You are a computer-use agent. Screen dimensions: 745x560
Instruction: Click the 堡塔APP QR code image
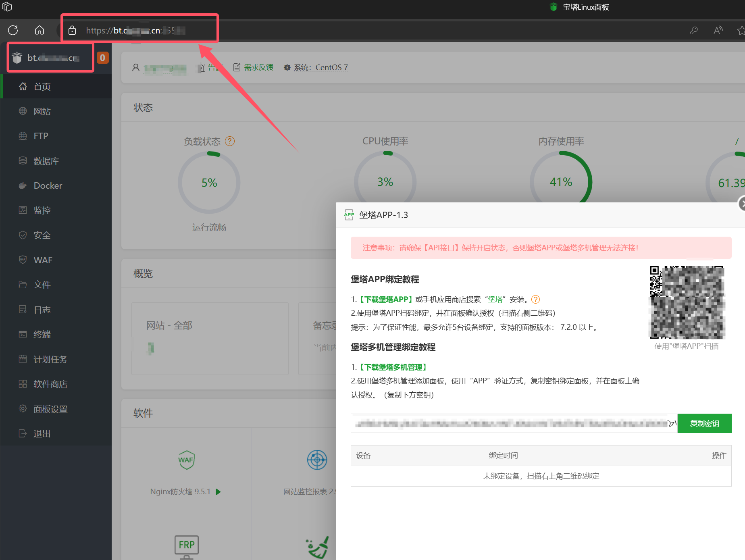(687, 302)
